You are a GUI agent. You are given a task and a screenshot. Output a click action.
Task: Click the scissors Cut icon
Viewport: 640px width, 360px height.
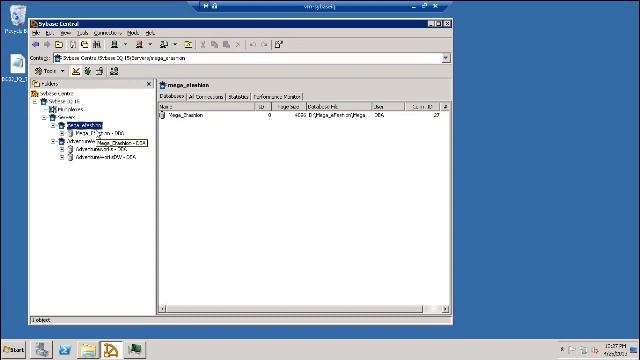point(203,44)
